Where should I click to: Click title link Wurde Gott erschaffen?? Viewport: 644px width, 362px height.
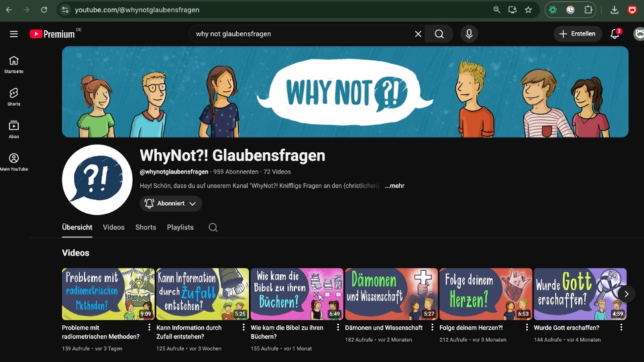tap(566, 328)
